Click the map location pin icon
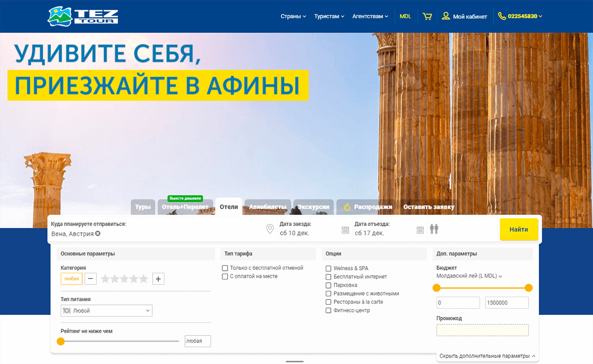This screenshot has width=593, height=364. coord(270,229)
